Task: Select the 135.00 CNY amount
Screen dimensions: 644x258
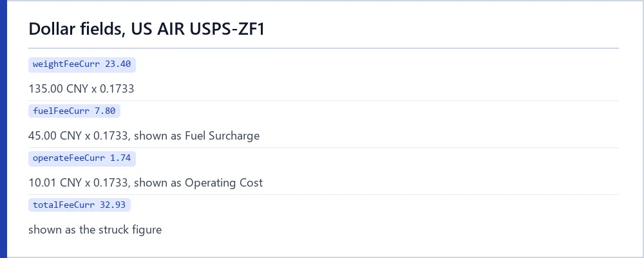Action: pos(59,89)
